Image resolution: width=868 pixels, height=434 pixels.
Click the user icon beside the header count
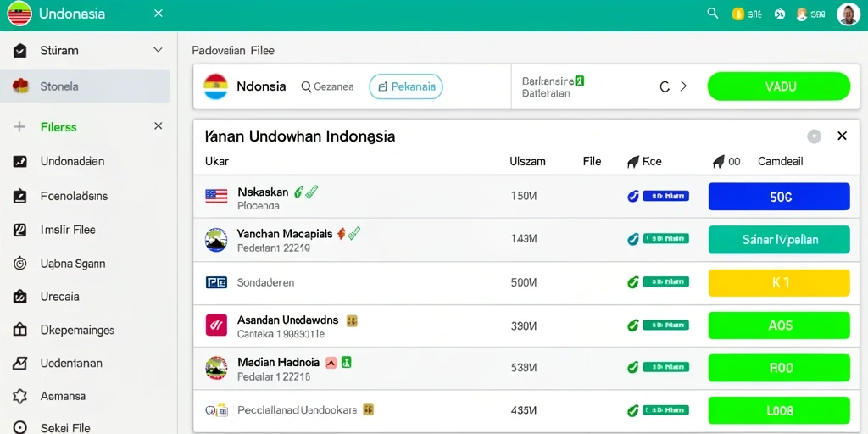(801, 14)
